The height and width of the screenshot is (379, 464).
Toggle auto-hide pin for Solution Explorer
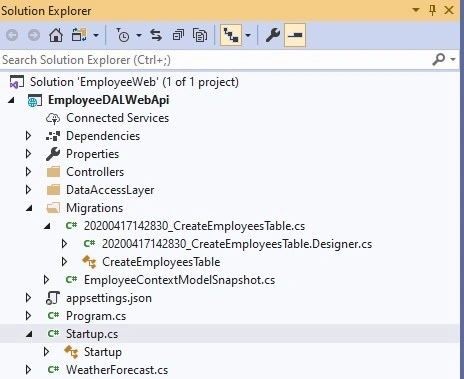[432, 11]
